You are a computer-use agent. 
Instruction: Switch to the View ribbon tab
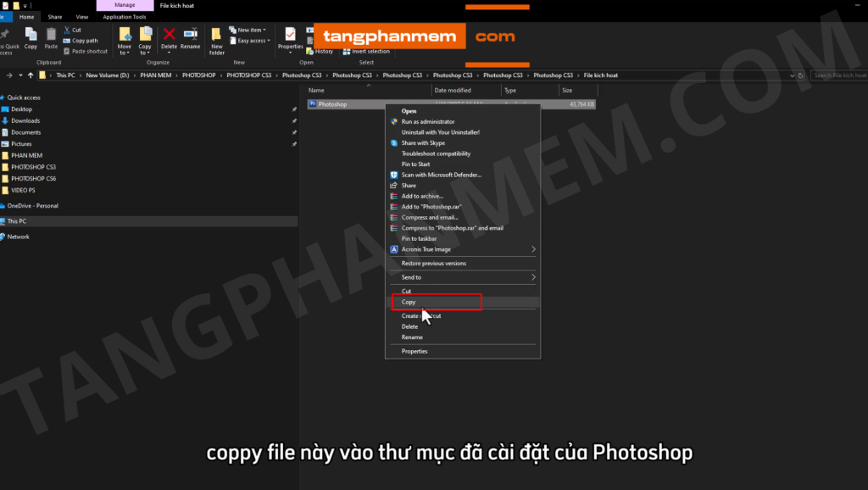(81, 16)
